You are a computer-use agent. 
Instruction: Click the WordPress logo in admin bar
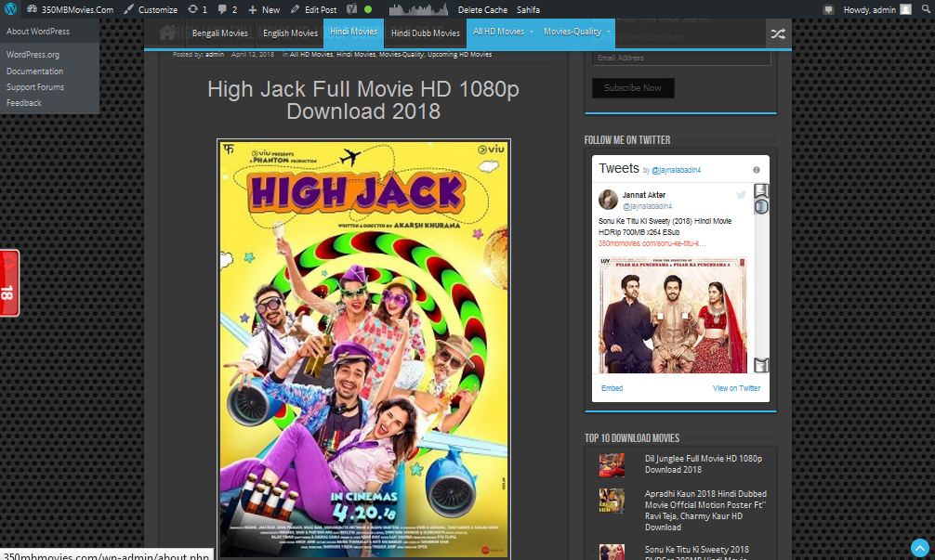(x=10, y=9)
